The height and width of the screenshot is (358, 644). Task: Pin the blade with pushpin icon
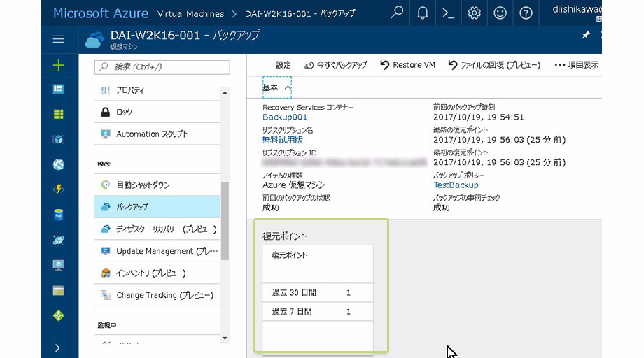[586, 35]
